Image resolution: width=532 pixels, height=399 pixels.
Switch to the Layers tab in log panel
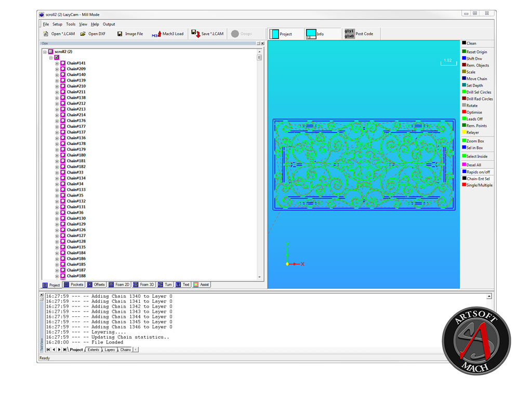(110, 350)
